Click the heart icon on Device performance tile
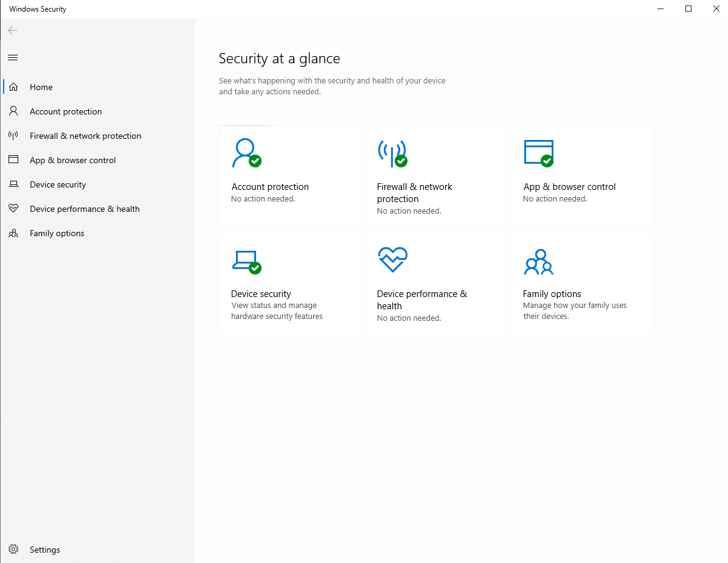This screenshot has width=728, height=563. (x=392, y=259)
